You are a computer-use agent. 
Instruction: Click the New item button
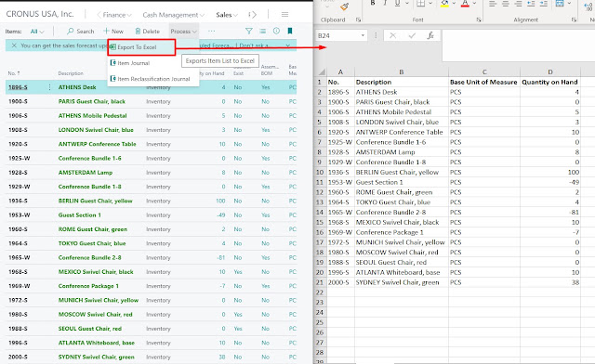(x=113, y=31)
